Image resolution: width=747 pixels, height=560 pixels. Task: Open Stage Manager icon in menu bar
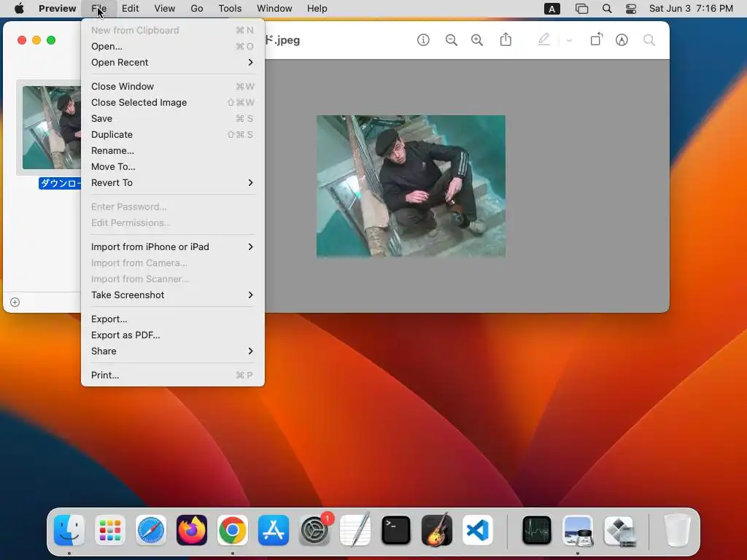coord(581,9)
